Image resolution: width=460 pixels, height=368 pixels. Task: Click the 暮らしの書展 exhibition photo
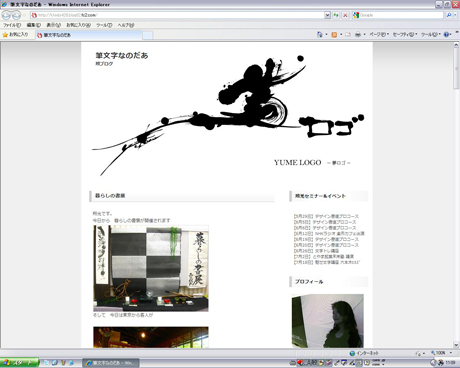pyautogui.click(x=151, y=268)
